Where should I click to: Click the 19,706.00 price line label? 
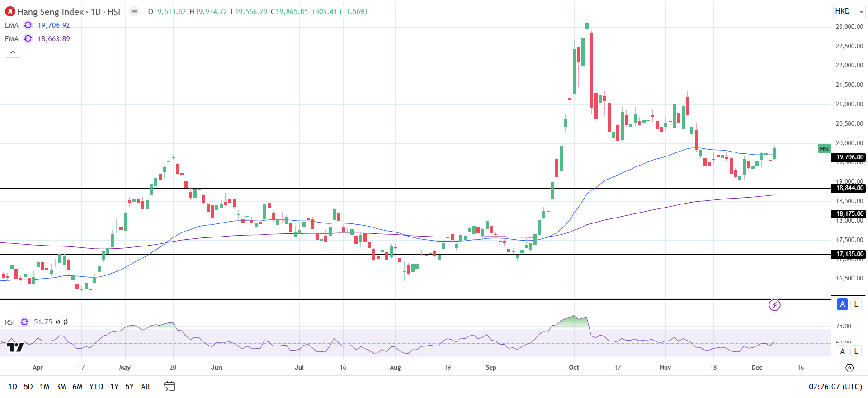[x=849, y=157]
